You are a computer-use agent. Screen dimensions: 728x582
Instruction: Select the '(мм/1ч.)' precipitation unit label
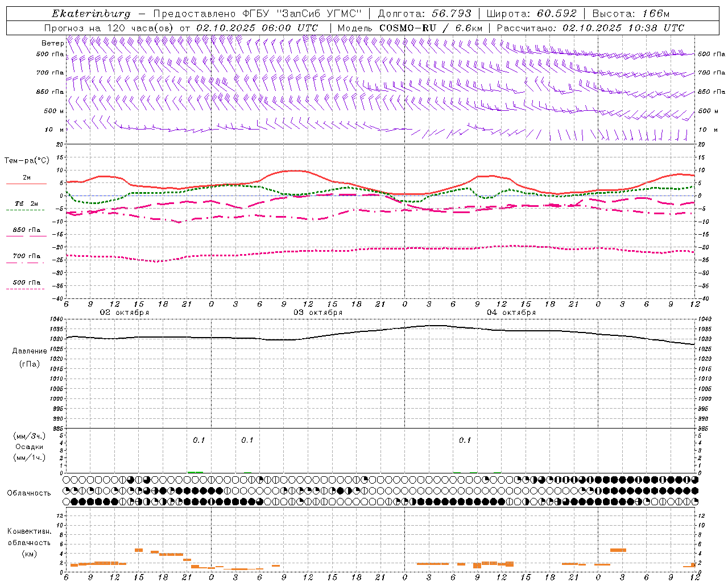[30, 458]
